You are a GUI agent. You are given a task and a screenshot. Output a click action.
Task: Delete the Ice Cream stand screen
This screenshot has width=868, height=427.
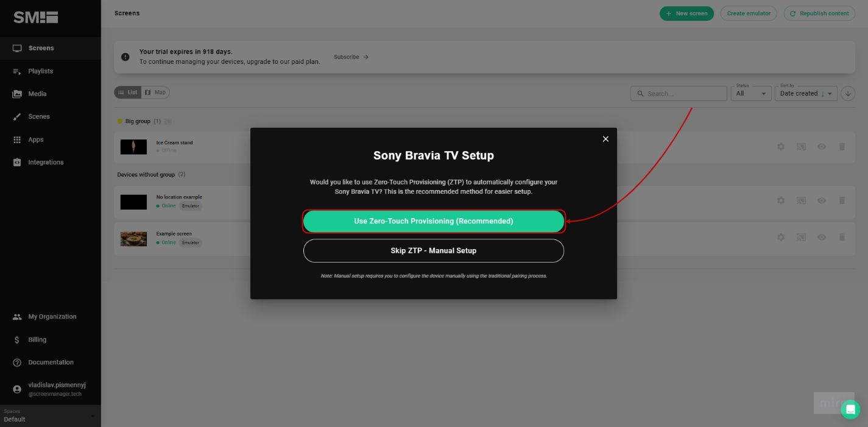coord(842,147)
